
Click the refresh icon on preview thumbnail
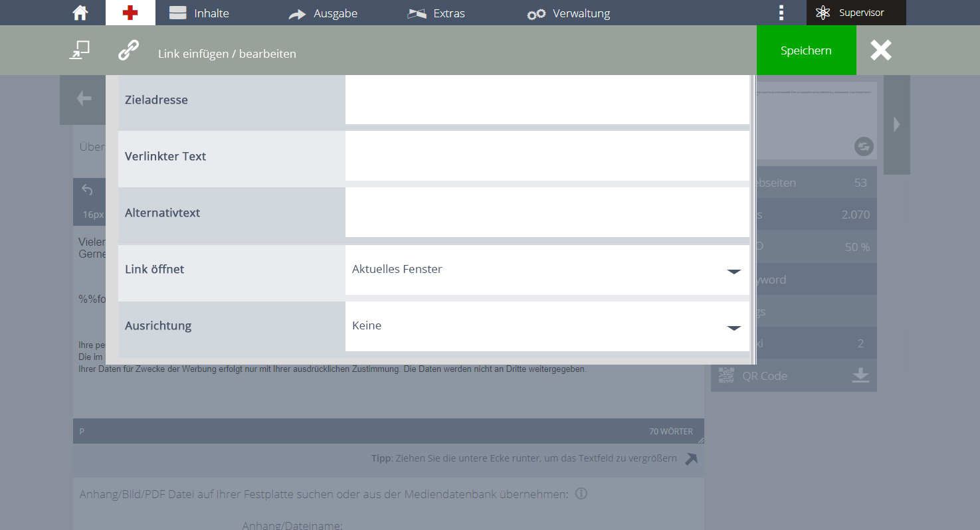(x=864, y=147)
